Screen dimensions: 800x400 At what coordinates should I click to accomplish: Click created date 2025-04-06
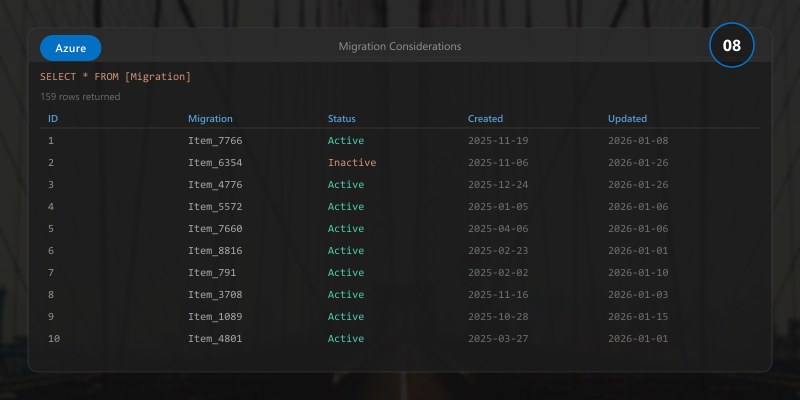(x=498, y=229)
